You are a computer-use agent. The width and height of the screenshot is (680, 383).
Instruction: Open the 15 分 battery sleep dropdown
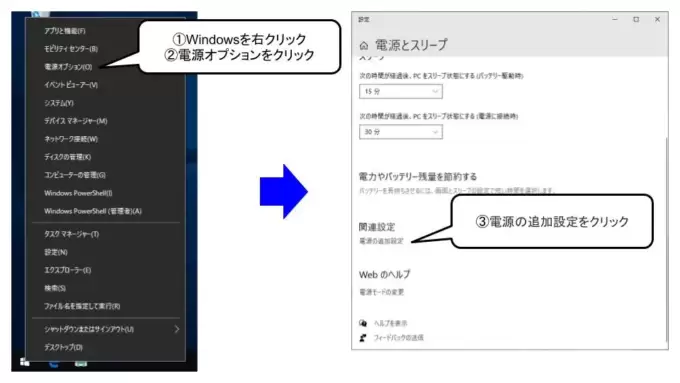point(401,92)
